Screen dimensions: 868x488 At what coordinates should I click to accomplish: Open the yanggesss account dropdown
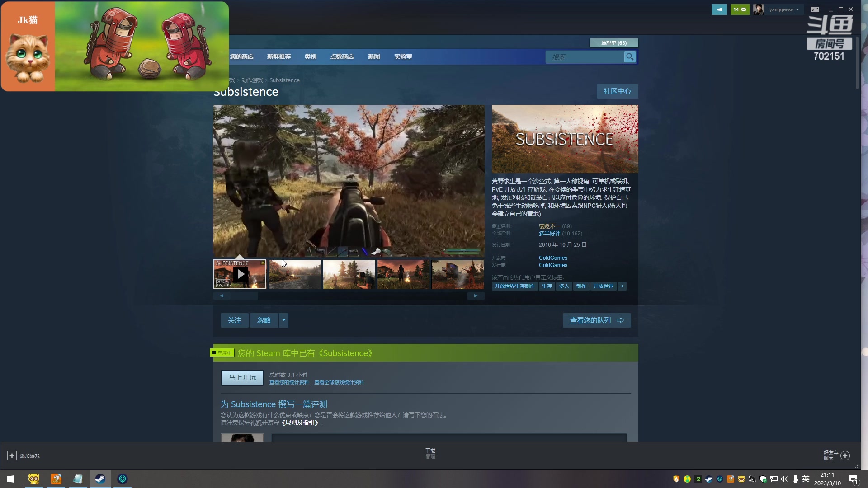783,9
